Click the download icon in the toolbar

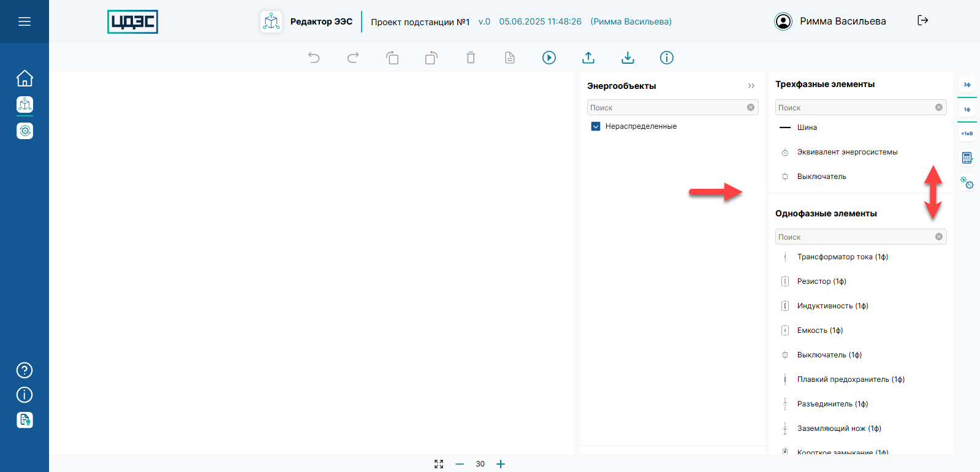tap(628, 58)
